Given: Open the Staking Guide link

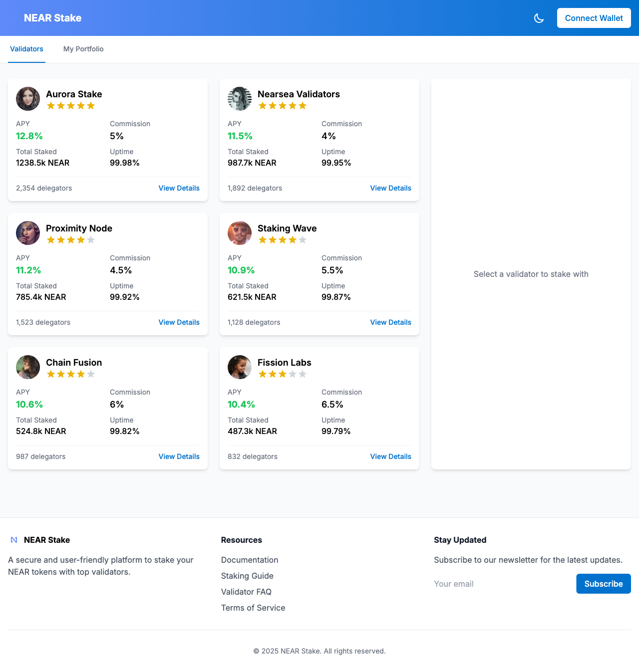Looking at the screenshot, I should point(247,576).
